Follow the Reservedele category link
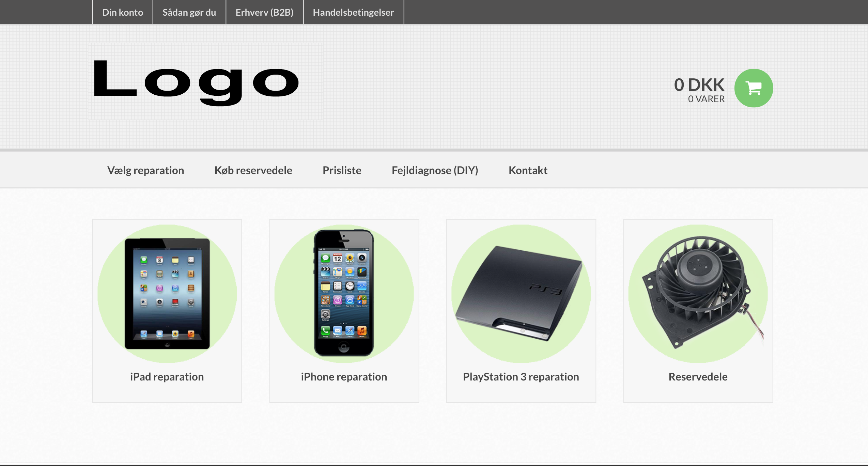The image size is (868, 466). click(x=698, y=377)
